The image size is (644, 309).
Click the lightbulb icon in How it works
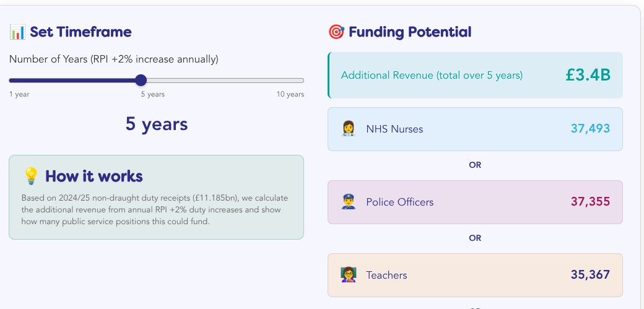pyautogui.click(x=30, y=176)
